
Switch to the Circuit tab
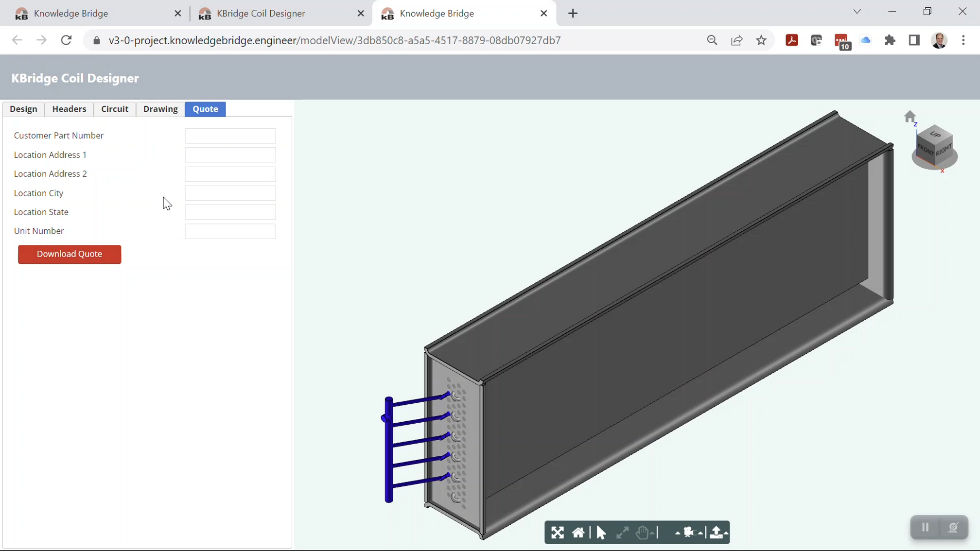(115, 109)
